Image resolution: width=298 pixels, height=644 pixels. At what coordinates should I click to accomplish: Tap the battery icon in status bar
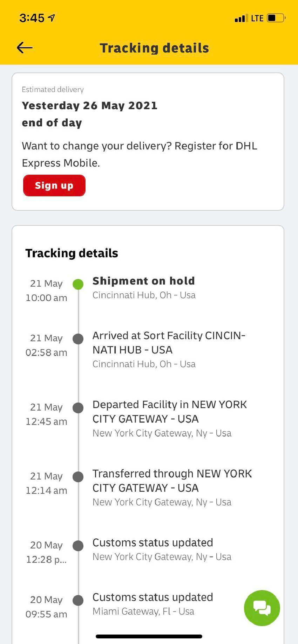276,18
